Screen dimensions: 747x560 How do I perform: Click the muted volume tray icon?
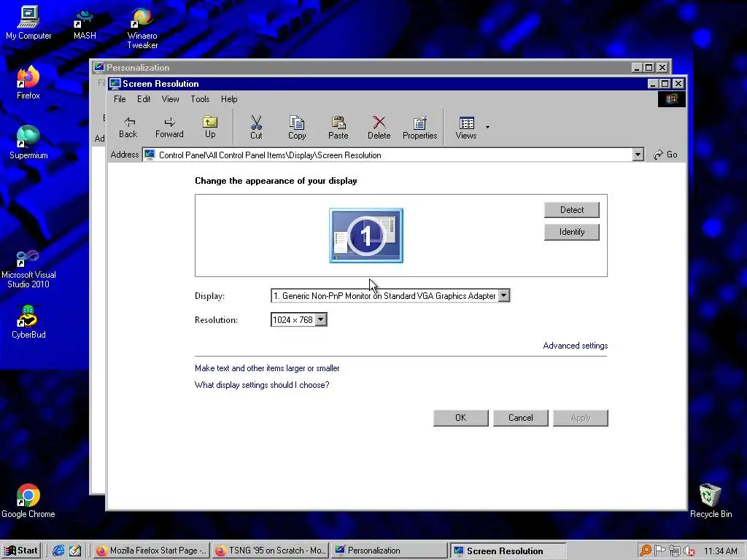pos(689,551)
